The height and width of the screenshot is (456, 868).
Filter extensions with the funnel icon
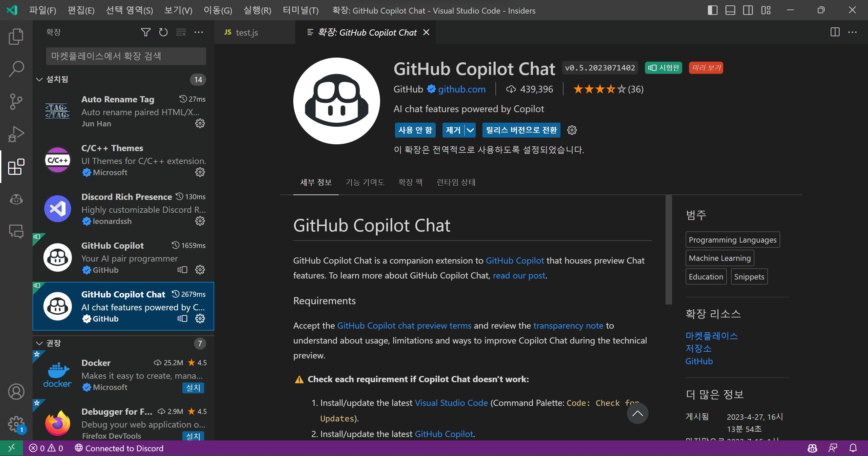coord(145,32)
